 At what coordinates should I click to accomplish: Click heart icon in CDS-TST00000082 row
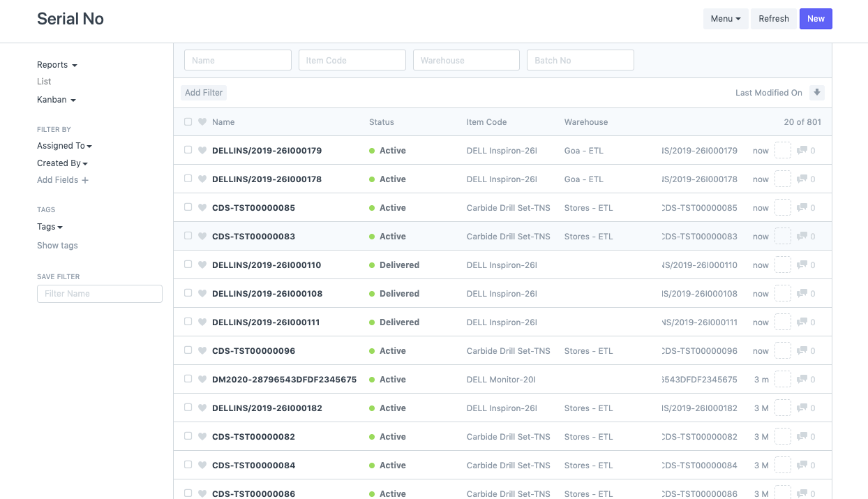pos(202,437)
